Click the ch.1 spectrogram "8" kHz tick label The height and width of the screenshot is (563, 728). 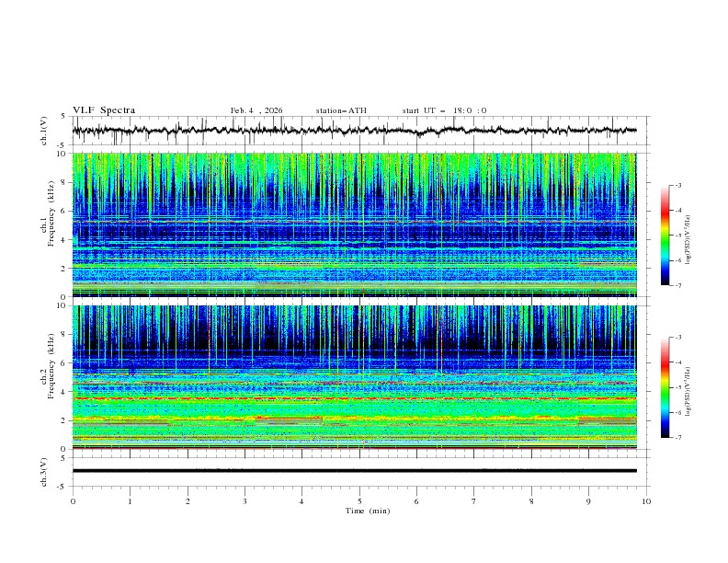65,182
